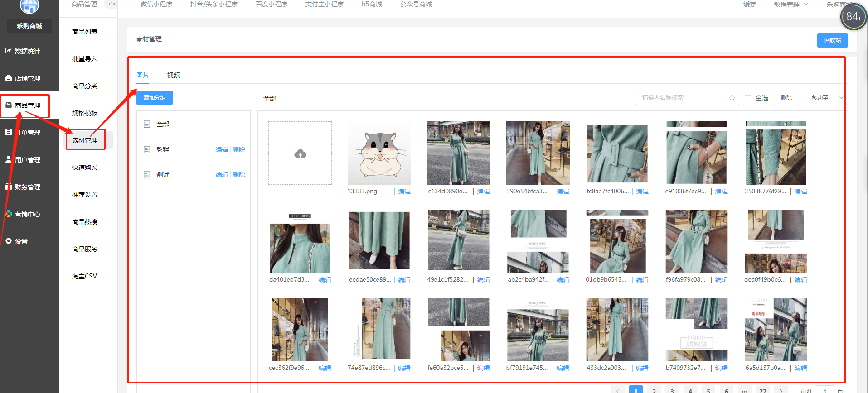Click 编辑 for da401ed7d3 image
The width and height of the screenshot is (868, 393).
click(x=325, y=280)
